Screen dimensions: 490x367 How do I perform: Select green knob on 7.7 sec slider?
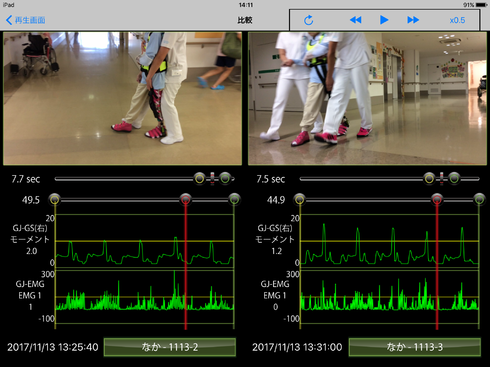coord(225,179)
